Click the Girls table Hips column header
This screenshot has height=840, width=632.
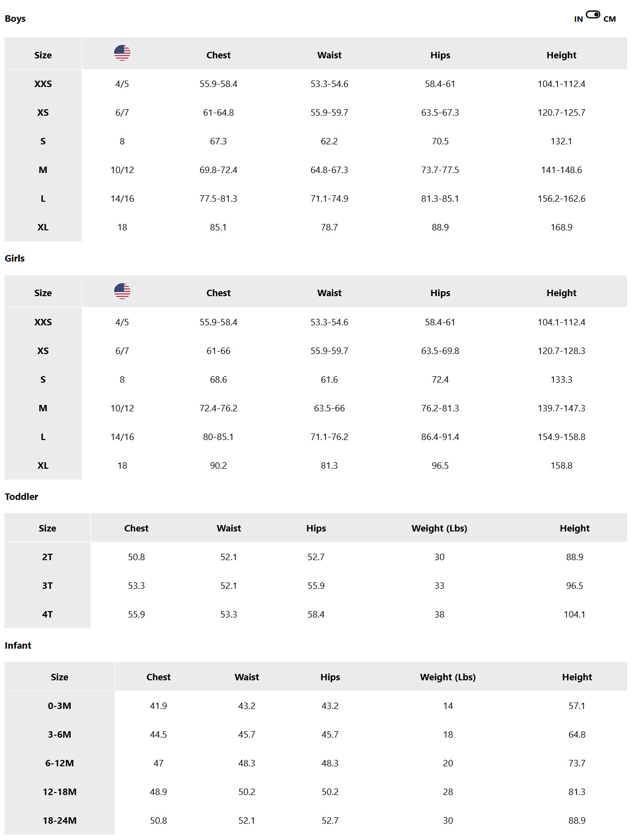coord(440,293)
